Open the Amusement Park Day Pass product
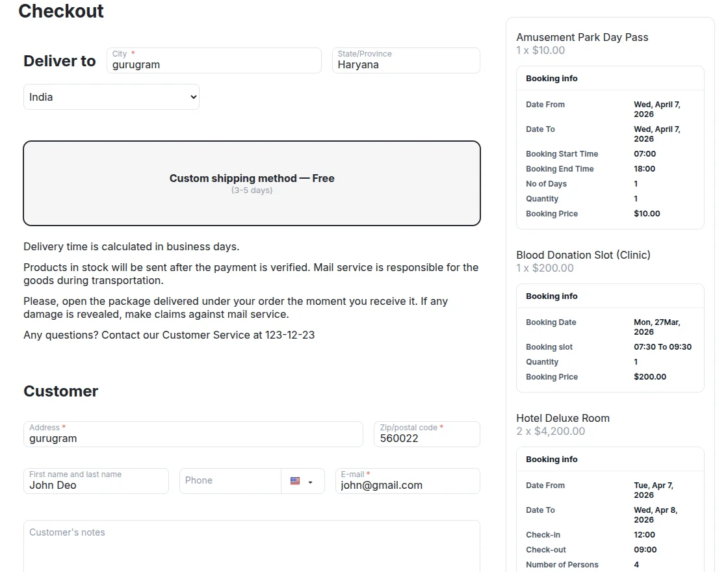 pyautogui.click(x=582, y=37)
